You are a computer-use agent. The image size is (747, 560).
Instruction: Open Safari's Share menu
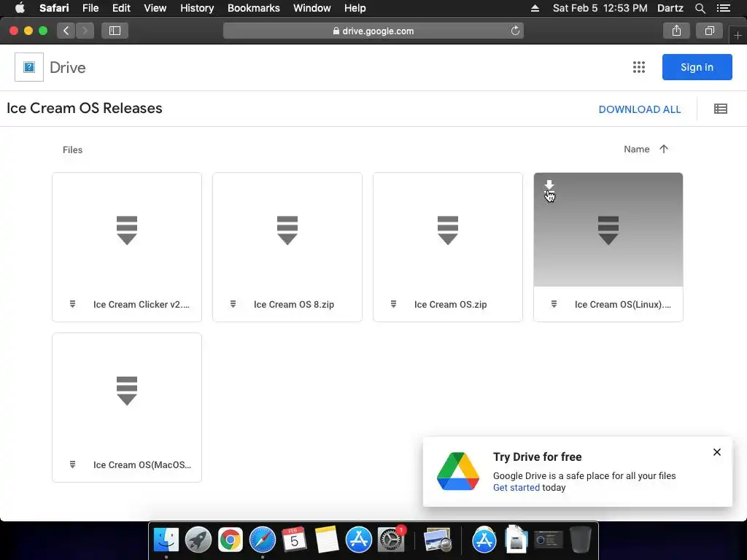(x=676, y=31)
